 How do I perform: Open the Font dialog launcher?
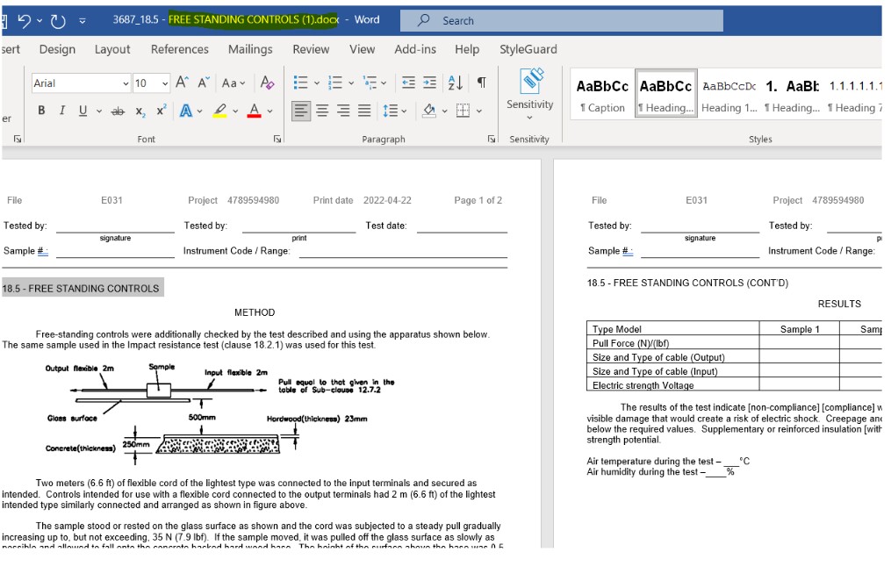pyautogui.click(x=277, y=140)
